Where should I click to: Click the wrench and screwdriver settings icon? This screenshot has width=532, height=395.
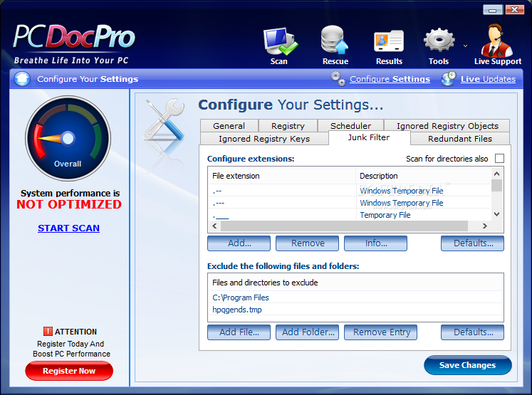click(164, 120)
